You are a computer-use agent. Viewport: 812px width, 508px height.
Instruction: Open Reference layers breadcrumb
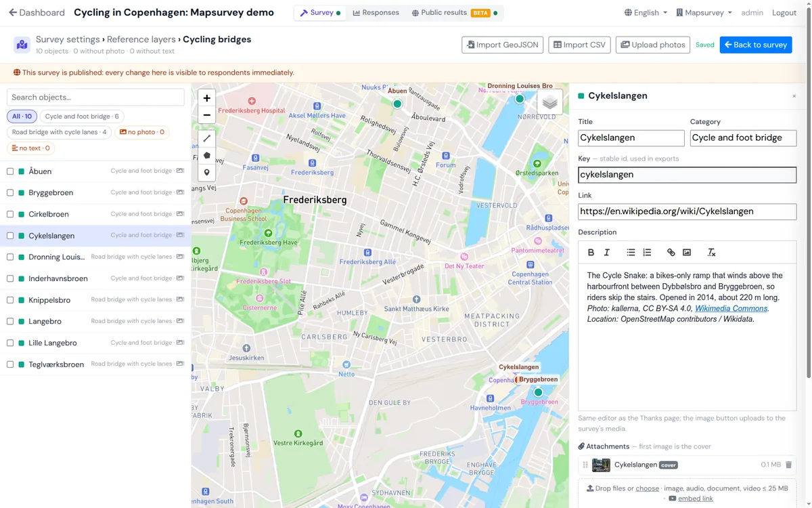tap(141, 39)
